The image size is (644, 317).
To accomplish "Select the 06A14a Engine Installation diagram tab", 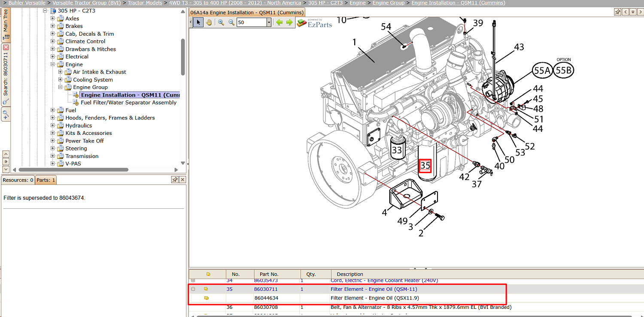I will coord(247,12).
